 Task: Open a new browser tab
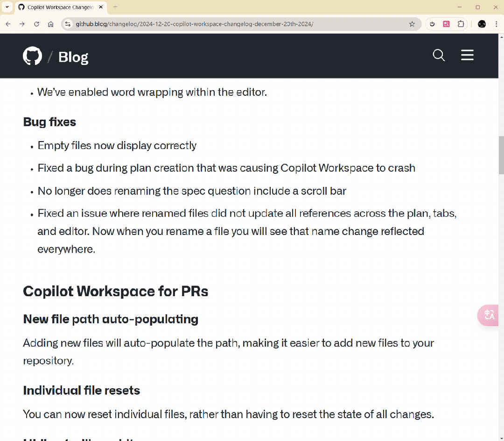point(115,7)
